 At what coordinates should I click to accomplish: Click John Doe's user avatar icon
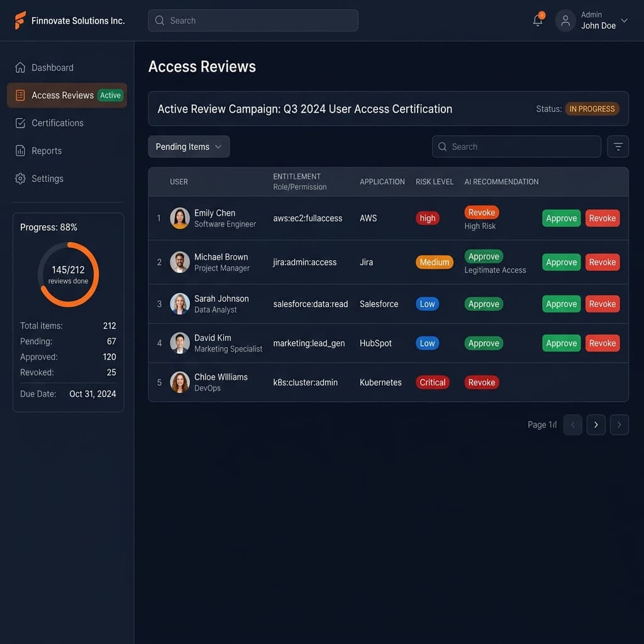pyautogui.click(x=565, y=21)
